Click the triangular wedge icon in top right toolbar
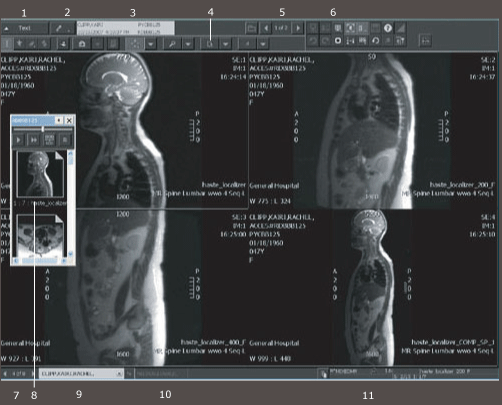502x405 pixels. point(400,28)
